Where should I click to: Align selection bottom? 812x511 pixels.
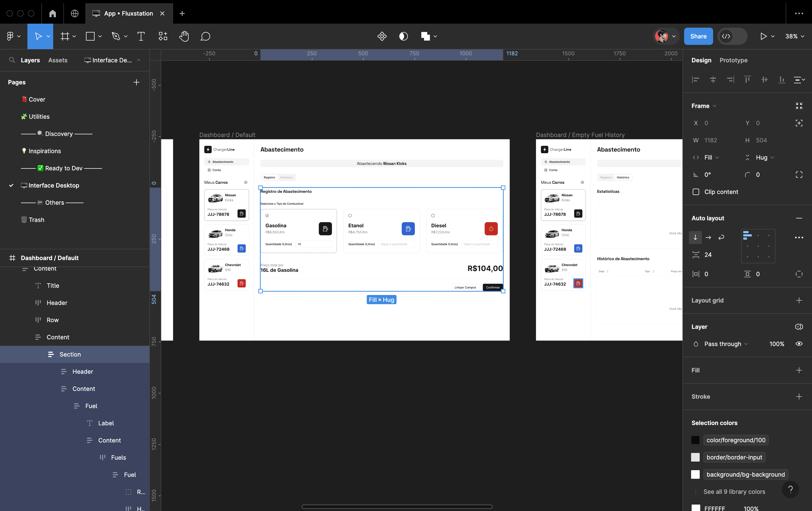pos(782,80)
